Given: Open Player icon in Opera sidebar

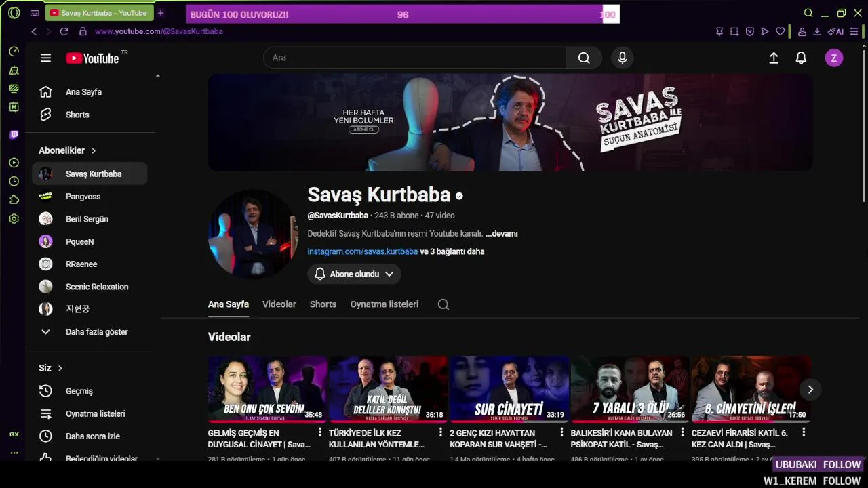Looking at the screenshot, I should pos(14,163).
